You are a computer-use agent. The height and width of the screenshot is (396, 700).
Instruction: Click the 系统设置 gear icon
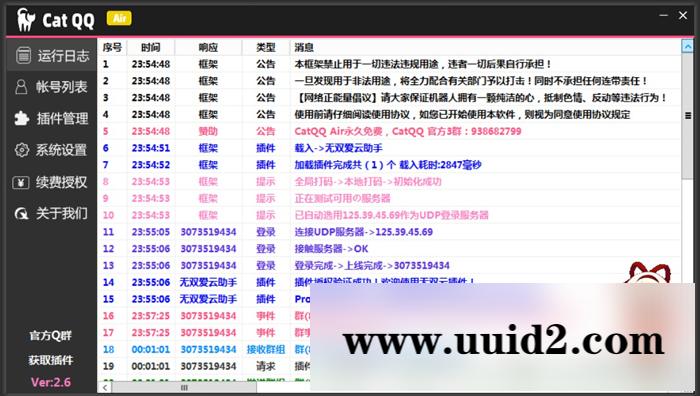coord(21,150)
